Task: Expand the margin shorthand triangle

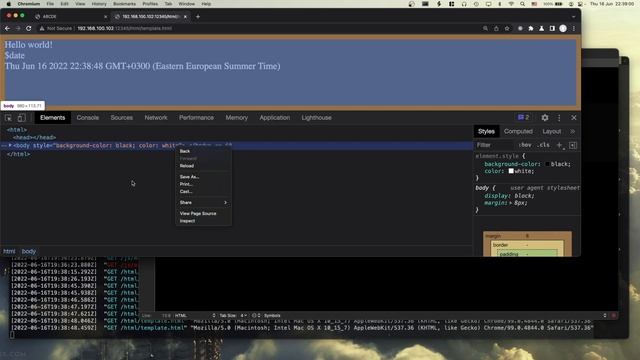Action: pyautogui.click(x=511, y=203)
